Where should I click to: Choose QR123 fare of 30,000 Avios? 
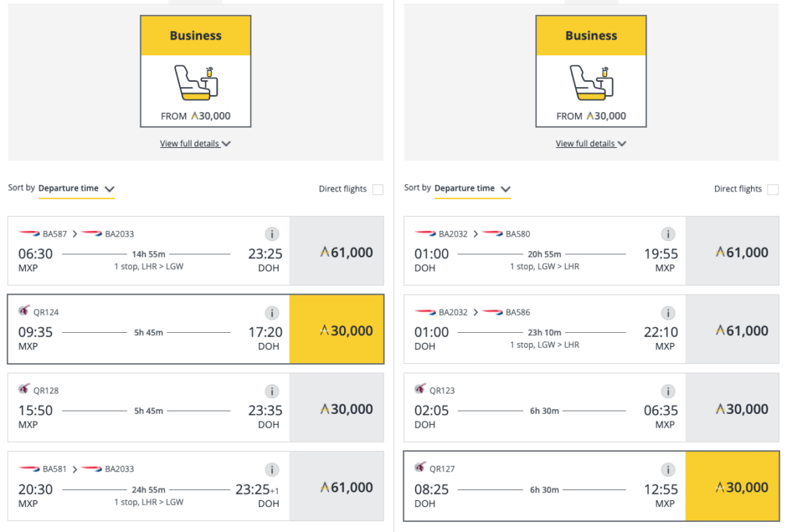coord(732,408)
